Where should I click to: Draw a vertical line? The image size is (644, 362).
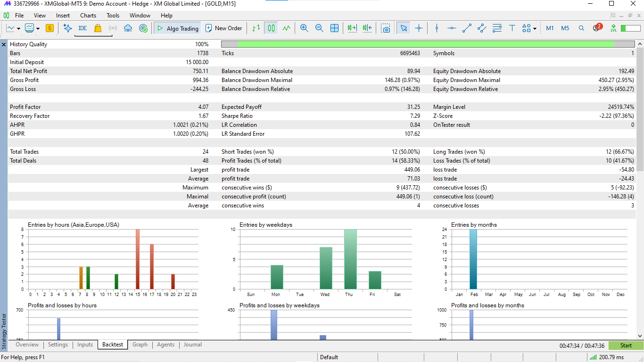pos(437,28)
